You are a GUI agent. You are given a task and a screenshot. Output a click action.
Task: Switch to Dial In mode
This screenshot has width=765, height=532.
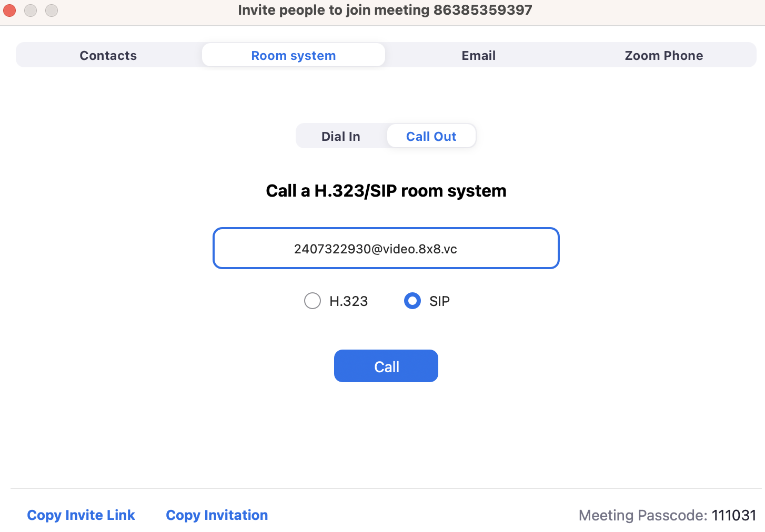click(341, 136)
